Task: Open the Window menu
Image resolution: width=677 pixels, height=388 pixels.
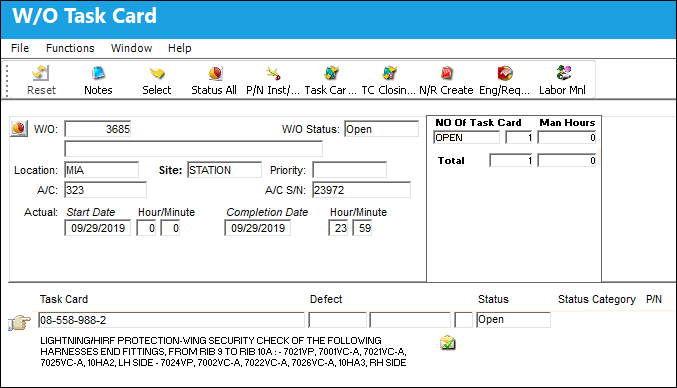Action: (131, 48)
